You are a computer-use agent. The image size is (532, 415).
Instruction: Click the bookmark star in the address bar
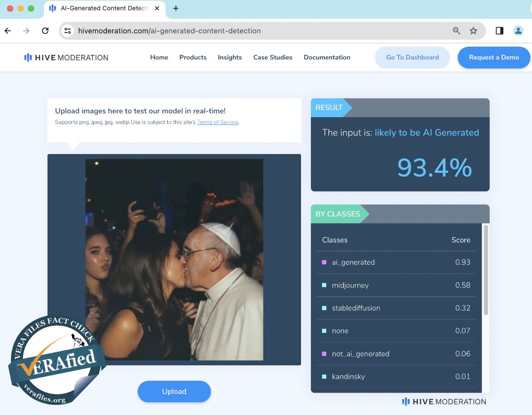click(x=473, y=31)
